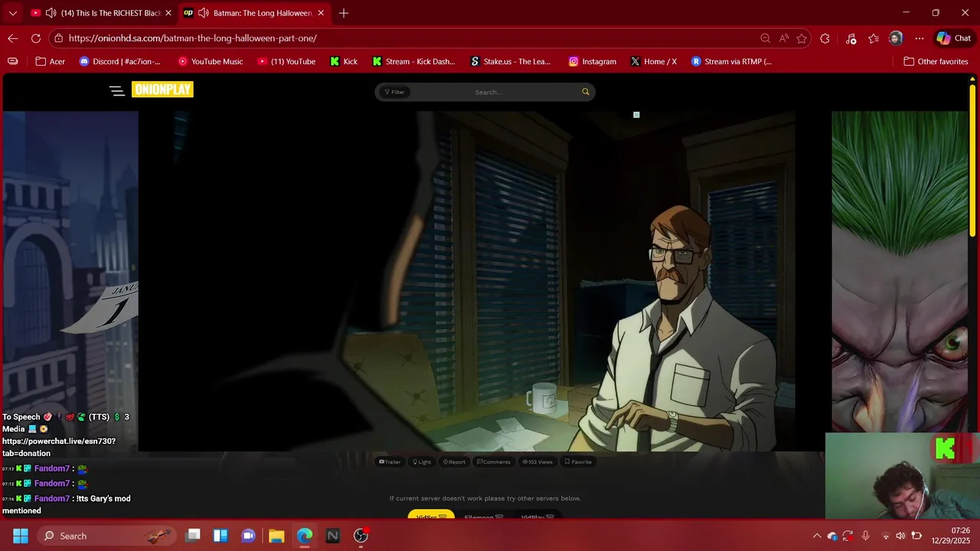Click the 103 Views counter
The height and width of the screenshot is (551, 980).
[x=537, y=461]
